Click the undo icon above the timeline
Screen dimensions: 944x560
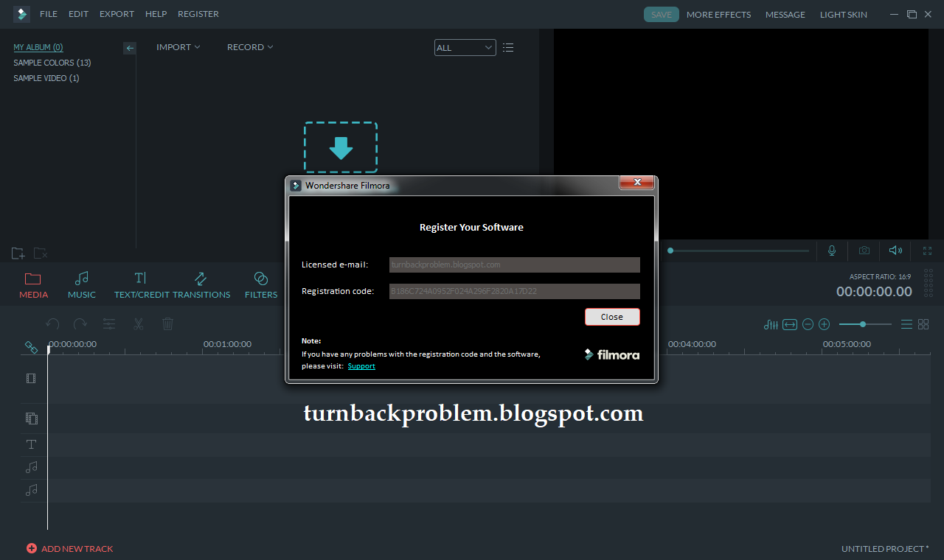(x=52, y=323)
